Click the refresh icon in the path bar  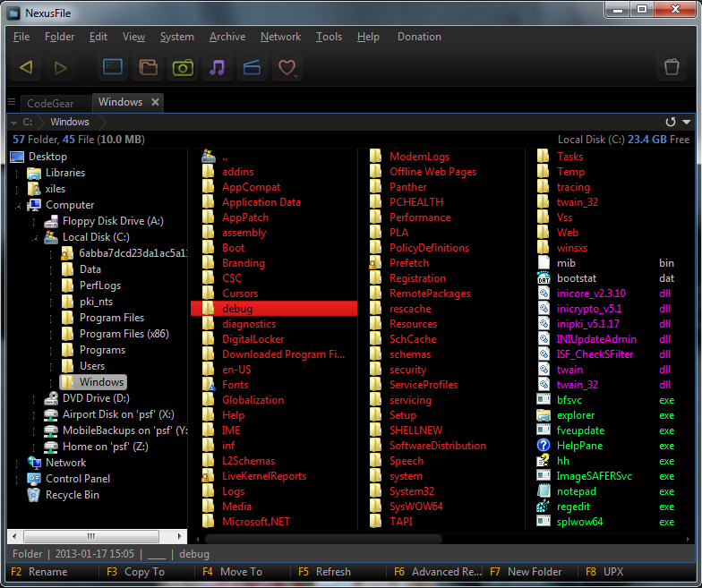(x=670, y=122)
